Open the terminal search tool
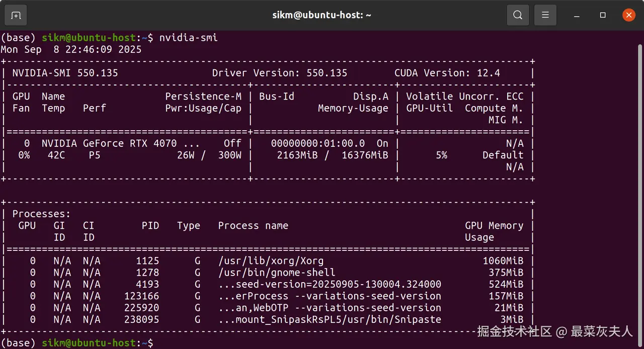Image resolution: width=644 pixels, height=349 pixels. click(518, 15)
